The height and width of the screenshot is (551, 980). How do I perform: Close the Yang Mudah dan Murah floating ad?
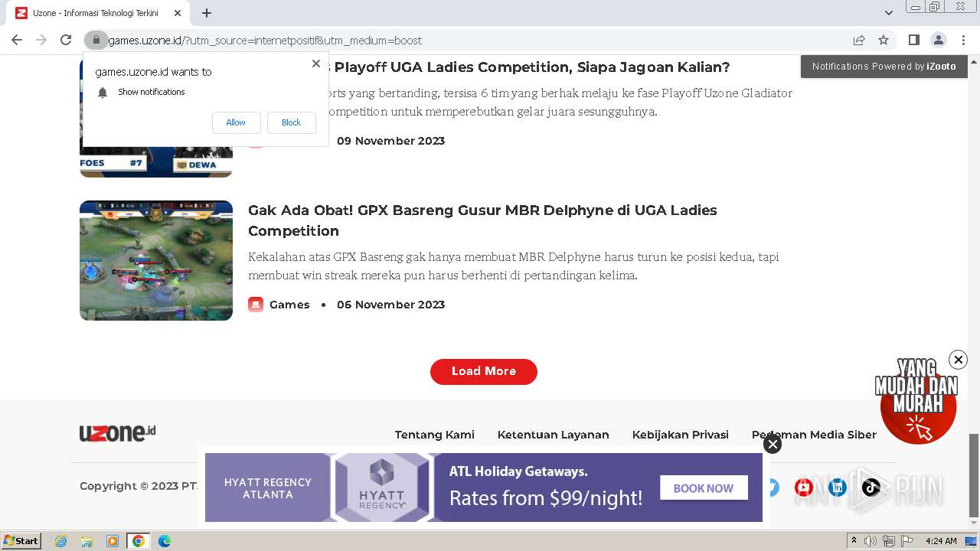pyautogui.click(x=958, y=360)
